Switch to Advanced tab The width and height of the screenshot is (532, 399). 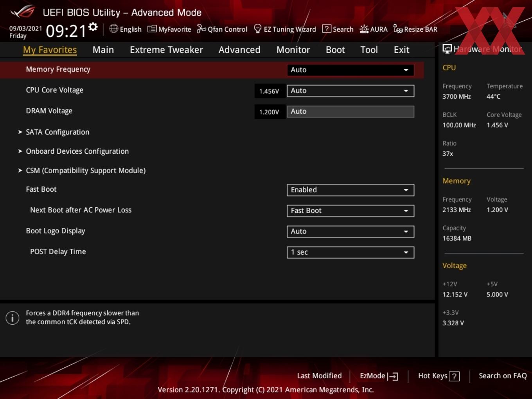coord(239,50)
